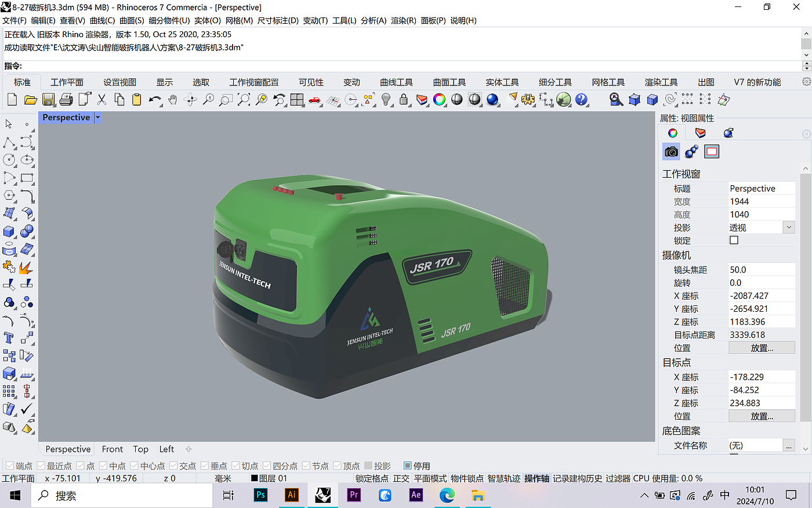This screenshot has height=508, width=812.
Task: Undo the last action with the curved arrow
Action: pyautogui.click(x=155, y=100)
